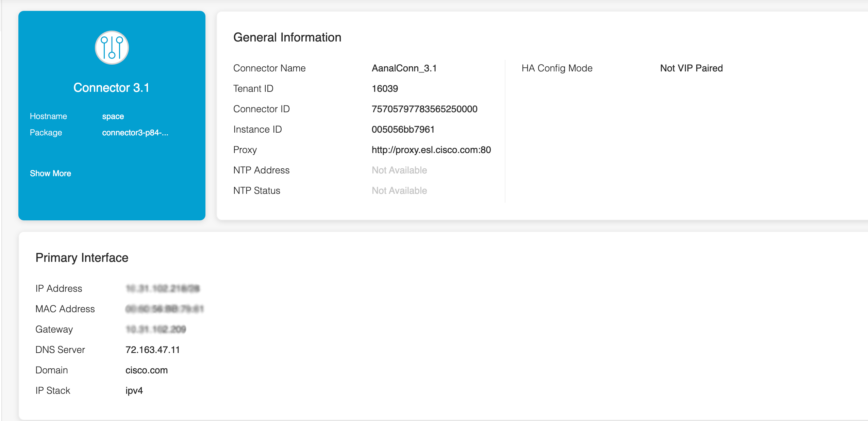
Task: Click the Domain value cisco.com
Action: (x=146, y=370)
